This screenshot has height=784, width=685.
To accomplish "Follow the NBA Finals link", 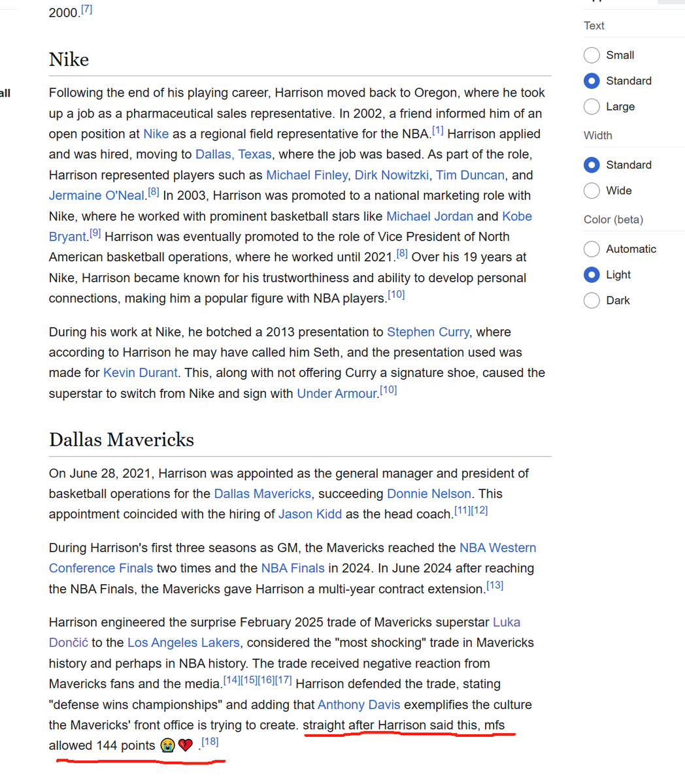I will pyautogui.click(x=293, y=568).
